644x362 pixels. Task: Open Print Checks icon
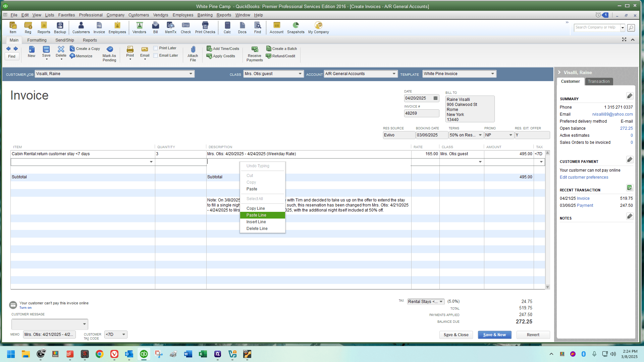tap(205, 27)
